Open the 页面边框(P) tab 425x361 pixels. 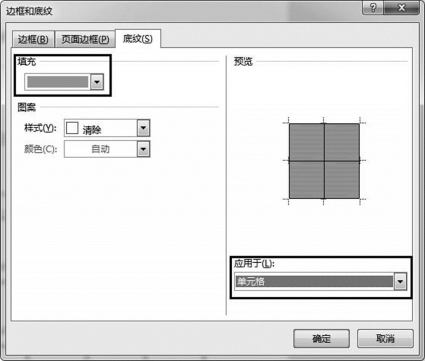85,40
